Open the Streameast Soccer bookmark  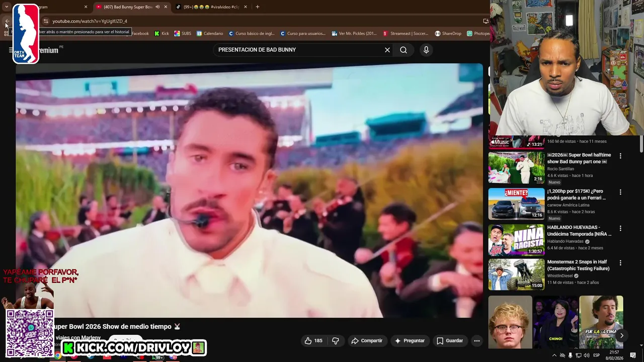pos(406,34)
